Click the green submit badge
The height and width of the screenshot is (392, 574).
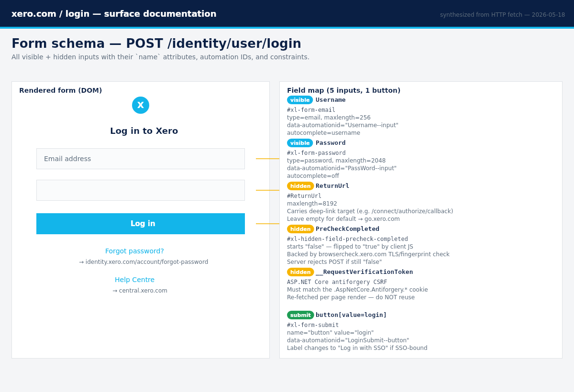coord(300,315)
